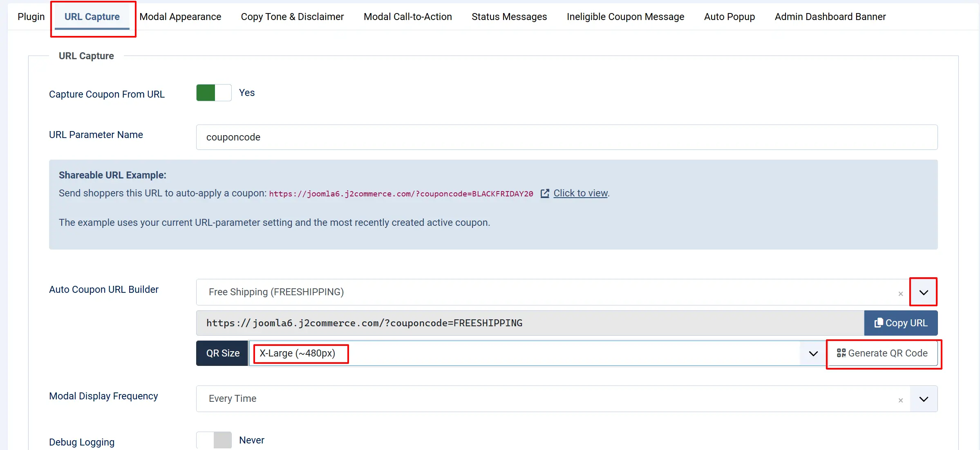Follow the Click to view link
Image resolution: width=980 pixels, height=450 pixels.
coord(580,193)
